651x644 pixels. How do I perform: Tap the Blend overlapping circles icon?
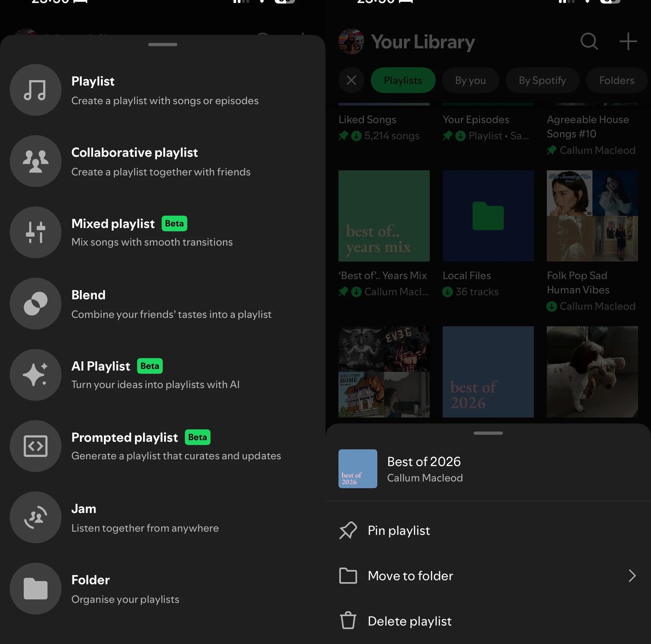click(36, 303)
